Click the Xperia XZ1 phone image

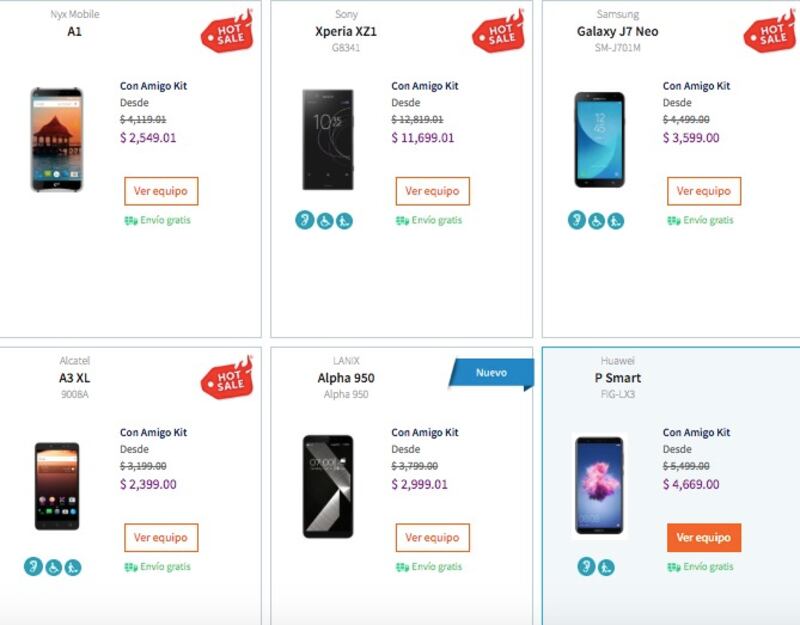(328, 139)
